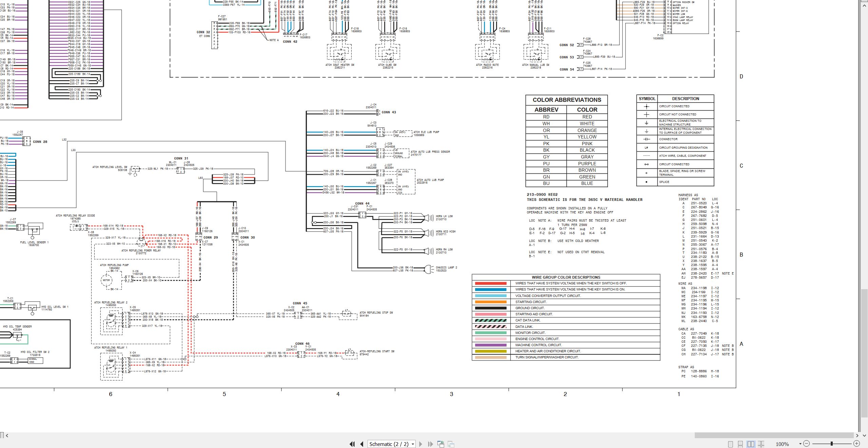Click the HORN MID HIGH label
The width and height of the screenshot is (868, 448).
[x=446, y=231]
